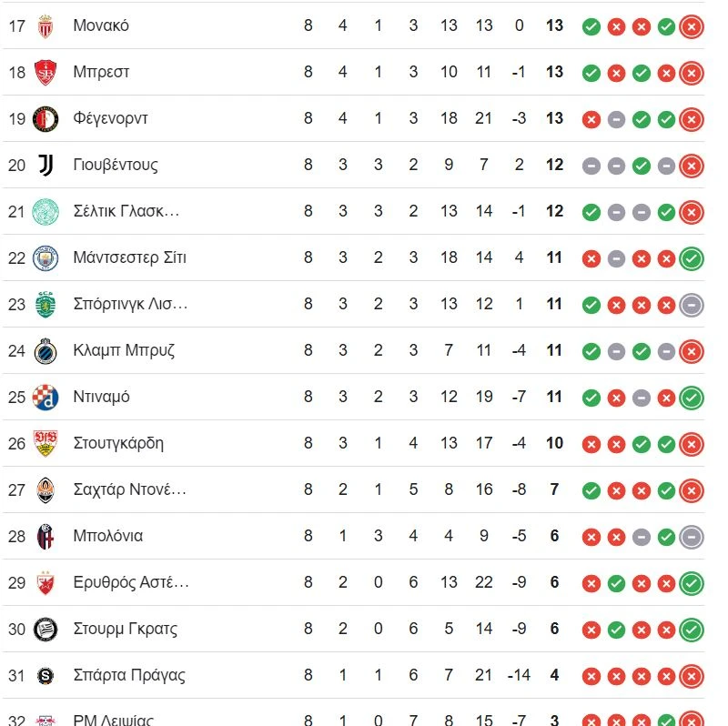Click the Dinamo club logo
728x726 pixels.
[45, 397]
